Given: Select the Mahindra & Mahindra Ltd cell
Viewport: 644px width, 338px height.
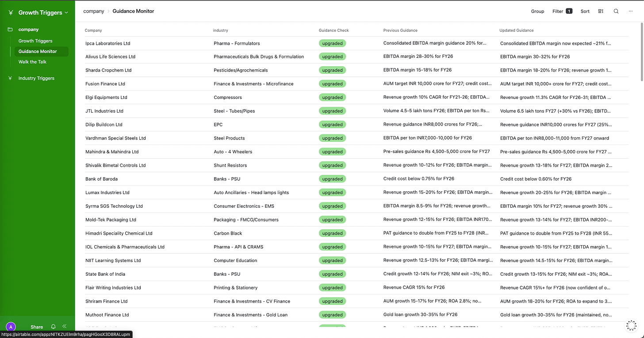Looking at the screenshot, I should click(x=112, y=152).
